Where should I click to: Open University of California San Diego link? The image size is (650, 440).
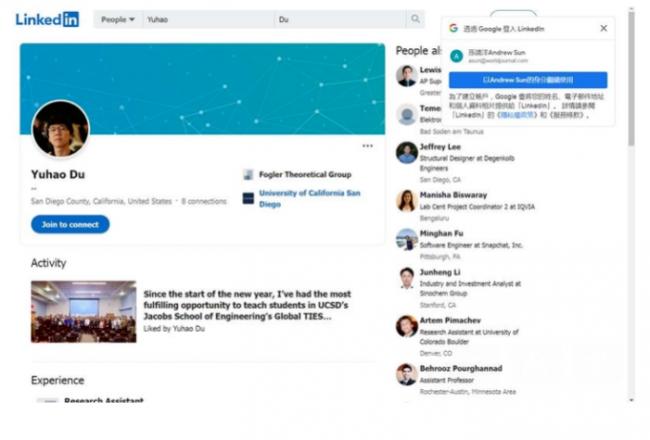[x=309, y=199]
